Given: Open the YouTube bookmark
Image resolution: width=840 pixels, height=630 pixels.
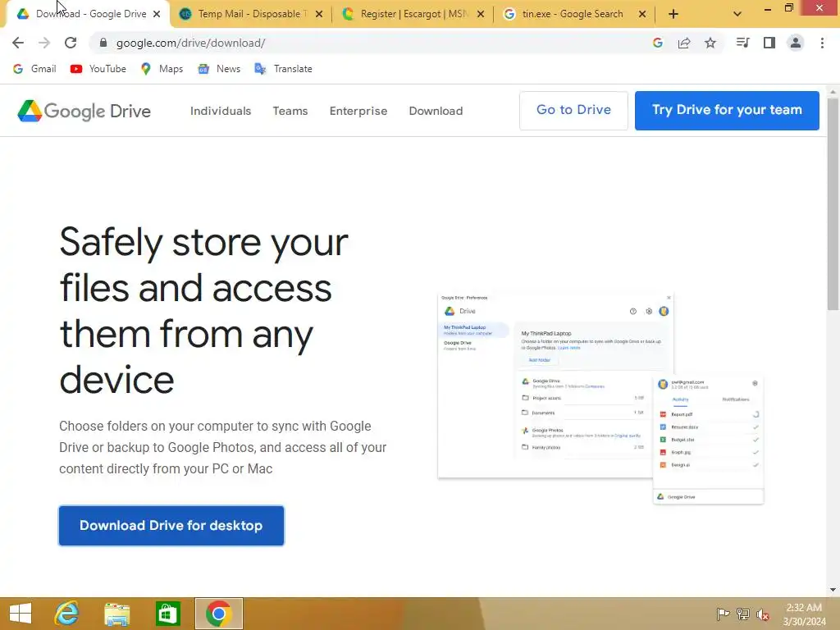Looking at the screenshot, I should click(98, 69).
